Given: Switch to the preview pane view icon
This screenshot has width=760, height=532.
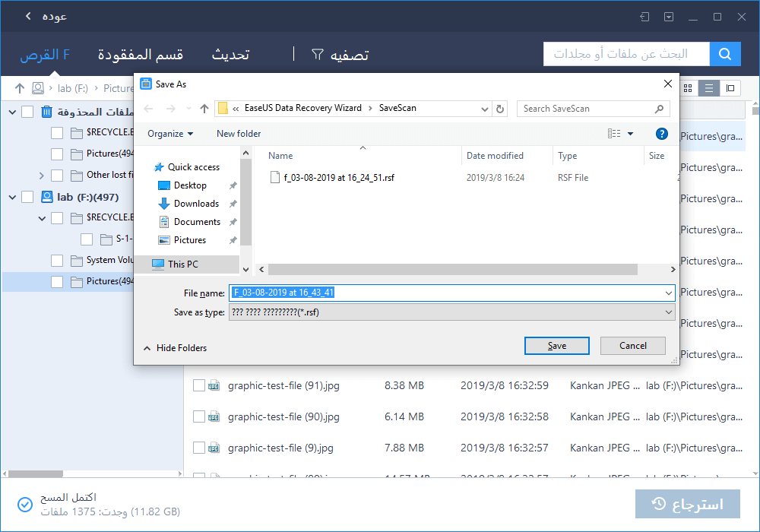Looking at the screenshot, I should click(x=730, y=88).
